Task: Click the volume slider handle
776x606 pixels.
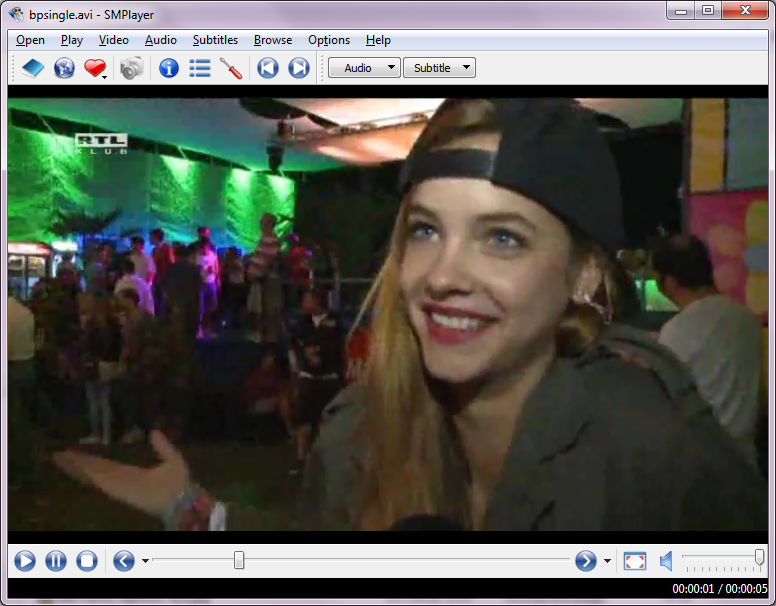Action: pos(759,556)
